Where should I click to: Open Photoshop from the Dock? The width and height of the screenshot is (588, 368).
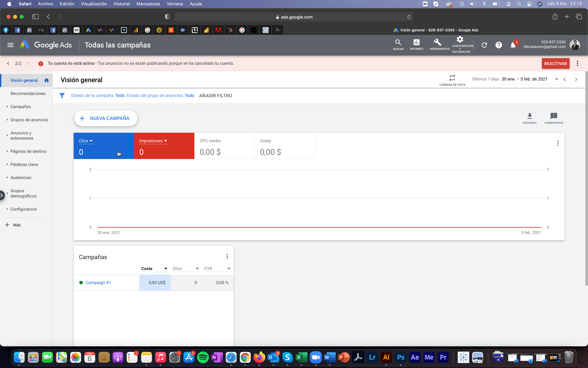400,357
